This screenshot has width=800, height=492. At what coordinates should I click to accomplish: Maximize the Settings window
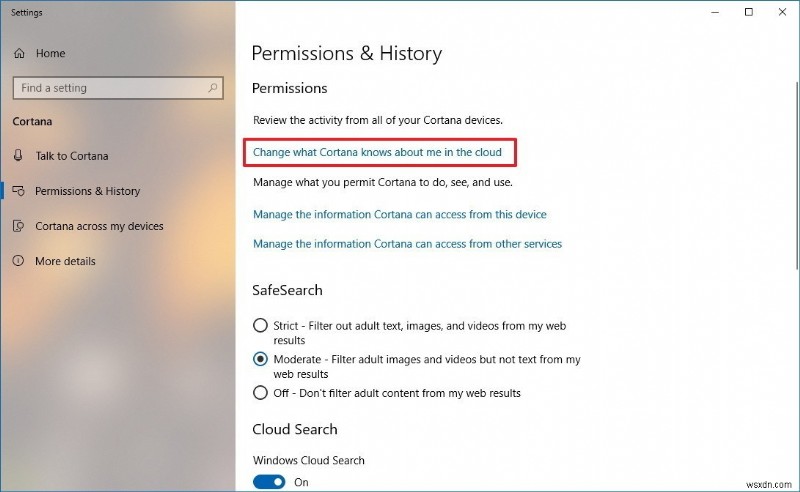point(748,12)
